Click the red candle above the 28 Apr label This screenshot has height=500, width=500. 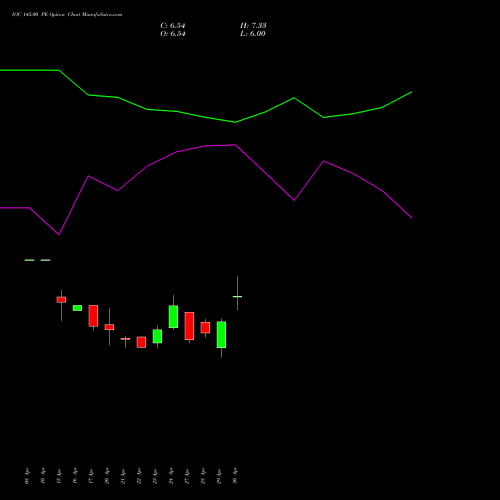(x=205, y=328)
